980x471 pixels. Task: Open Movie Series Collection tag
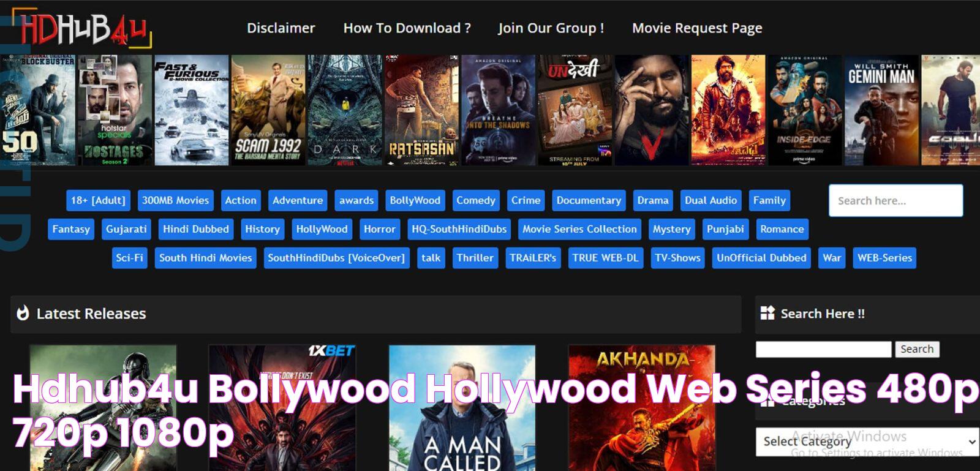pos(579,229)
